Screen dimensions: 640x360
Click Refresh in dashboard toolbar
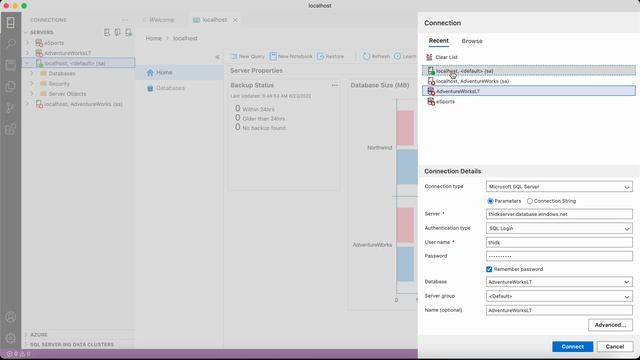click(376, 56)
